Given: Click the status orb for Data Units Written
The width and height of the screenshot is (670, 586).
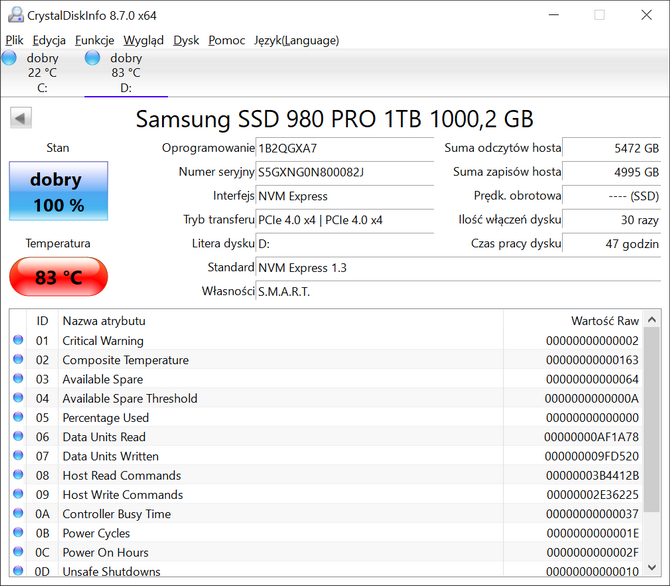Looking at the screenshot, I should point(18,455).
